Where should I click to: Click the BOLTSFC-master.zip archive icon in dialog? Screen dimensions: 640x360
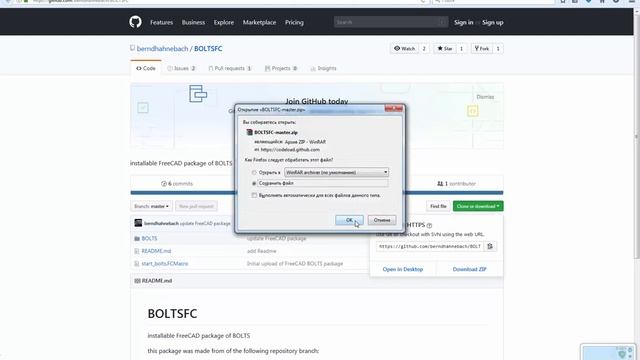[249, 132]
